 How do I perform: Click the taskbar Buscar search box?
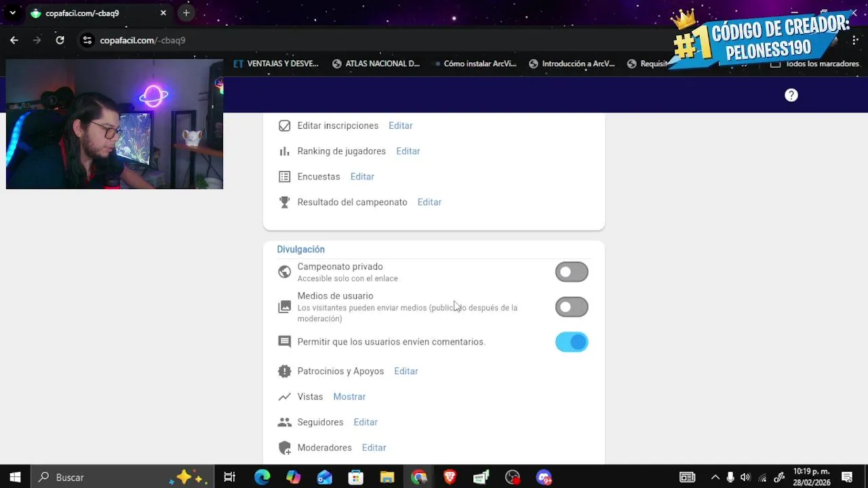122,477
